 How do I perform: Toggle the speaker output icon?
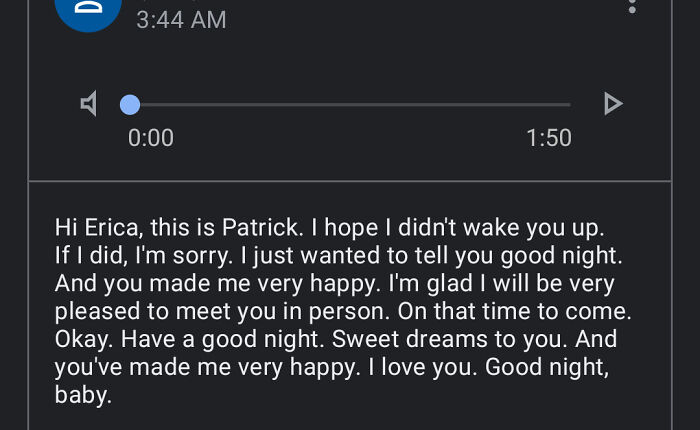(x=89, y=104)
